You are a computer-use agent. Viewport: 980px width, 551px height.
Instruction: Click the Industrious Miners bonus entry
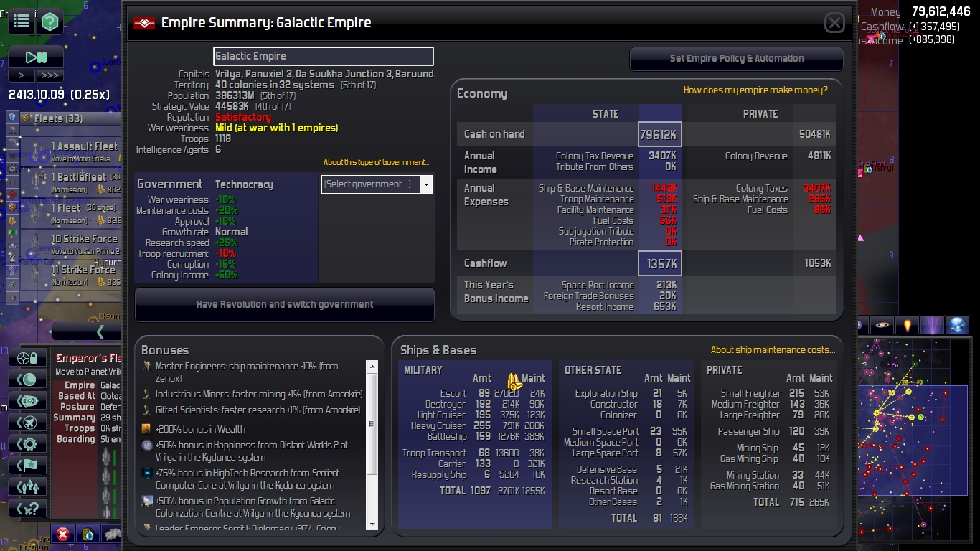coord(252,394)
